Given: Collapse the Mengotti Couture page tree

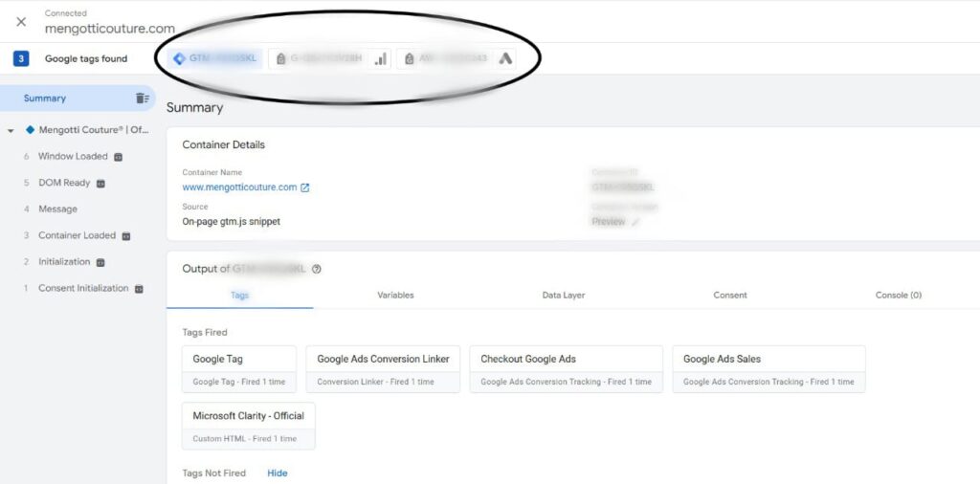Looking at the screenshot, I should click(x=11, y=131).
